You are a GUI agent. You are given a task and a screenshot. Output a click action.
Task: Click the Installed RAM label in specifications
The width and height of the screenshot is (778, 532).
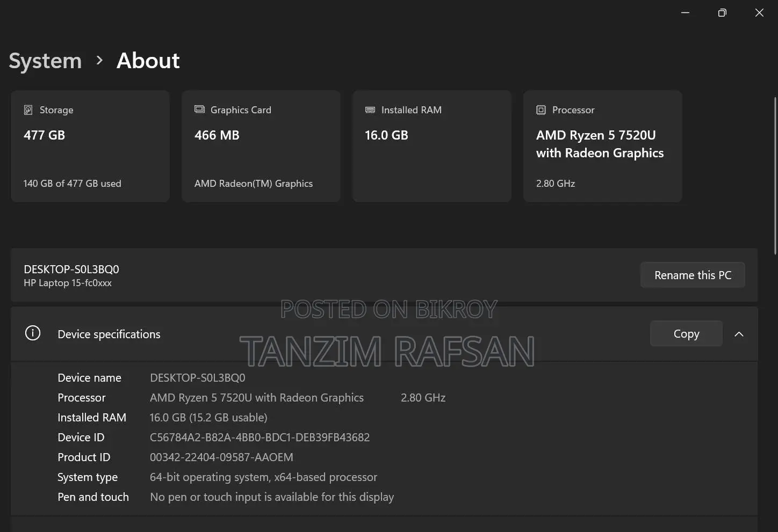pos(92,418)
